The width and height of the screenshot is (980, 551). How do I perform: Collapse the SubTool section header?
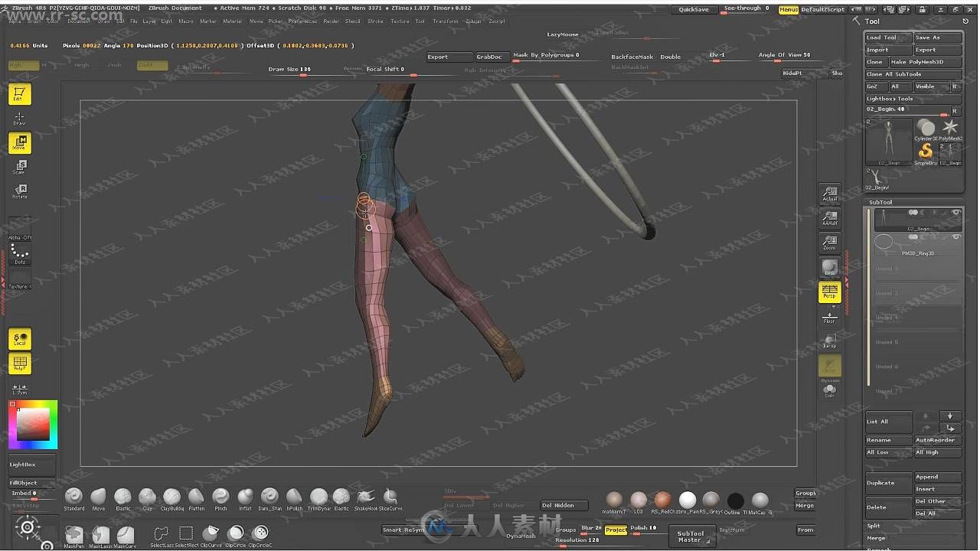880,202
